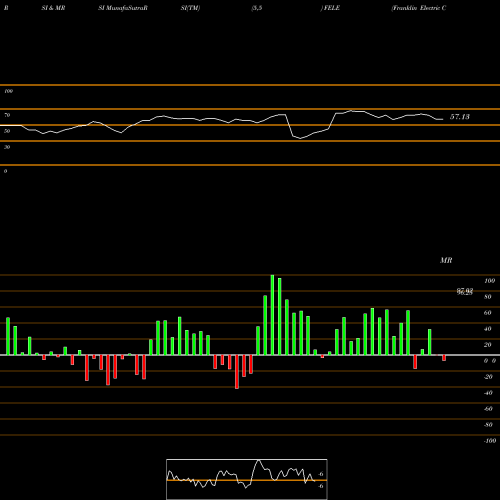Click the 50 level label on the RSI axis
This screenshot has width=500, height=500.
click(7, 131)
